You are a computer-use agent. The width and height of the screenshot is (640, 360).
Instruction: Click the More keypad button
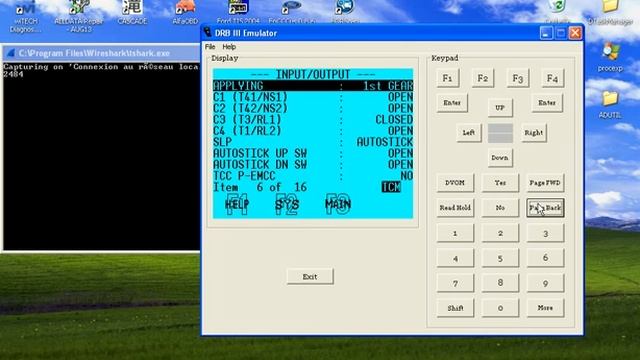click(x=545, y=308)
